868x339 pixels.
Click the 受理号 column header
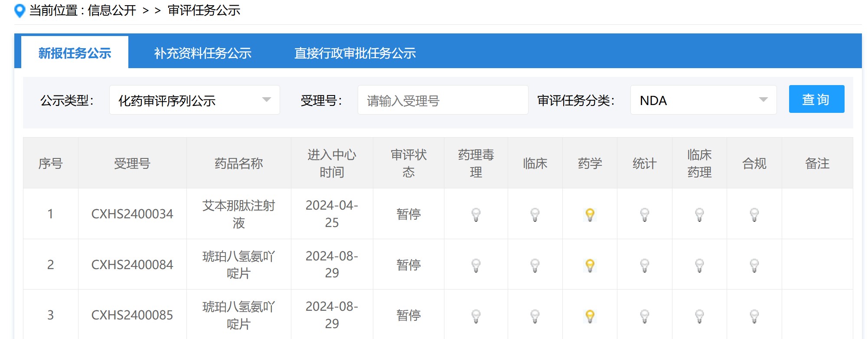pyautogui.click(x=132, y=163)
